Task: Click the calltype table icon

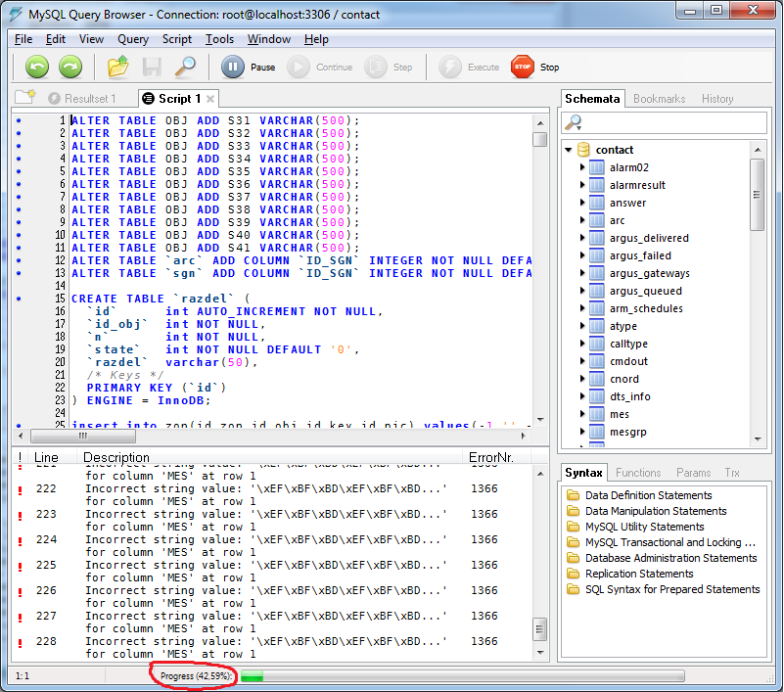Action: 596,344
